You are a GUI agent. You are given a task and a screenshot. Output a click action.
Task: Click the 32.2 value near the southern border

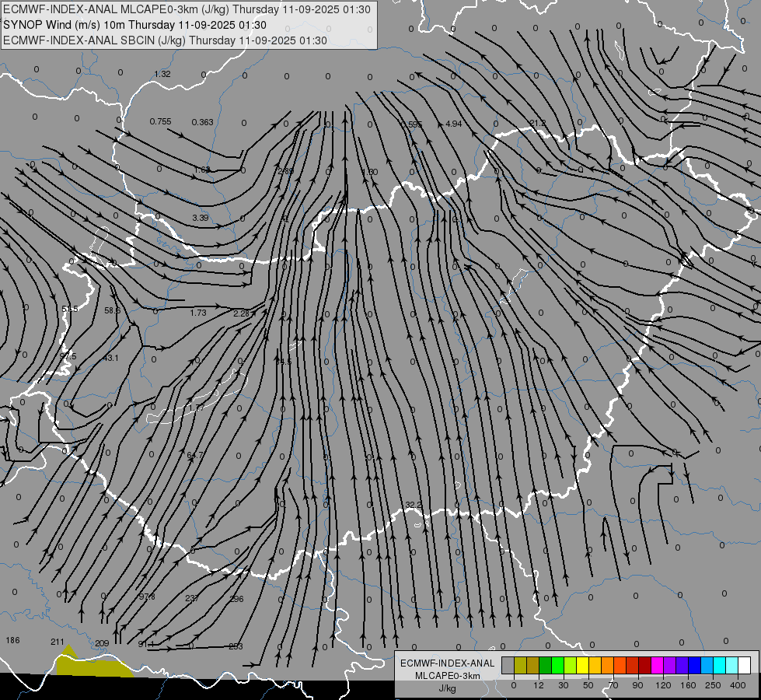point(414,506)
